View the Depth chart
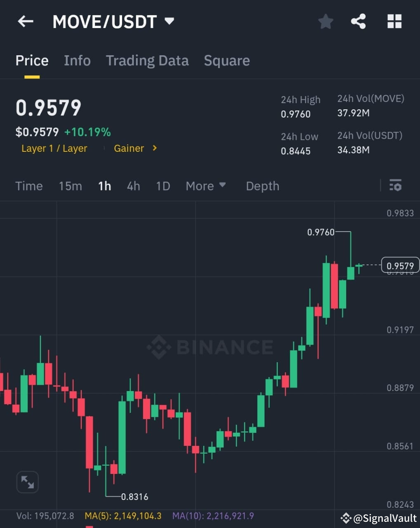This screenshot has width=420, height=528. click(262, 186)
